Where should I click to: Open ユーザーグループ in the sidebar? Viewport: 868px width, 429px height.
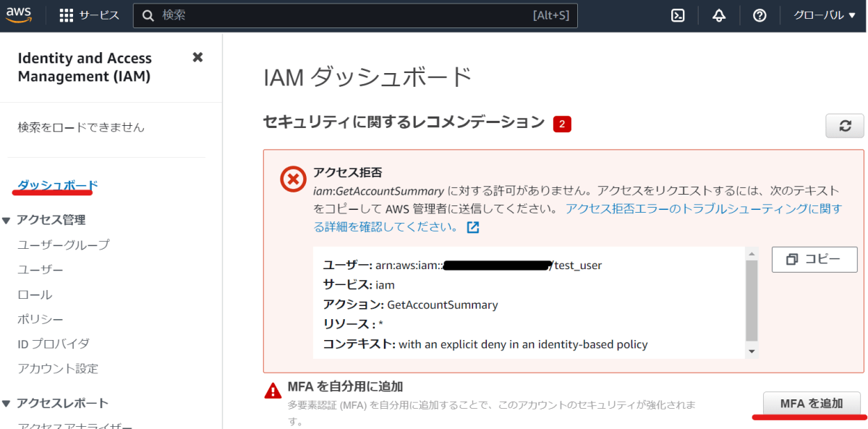point(64,245)
